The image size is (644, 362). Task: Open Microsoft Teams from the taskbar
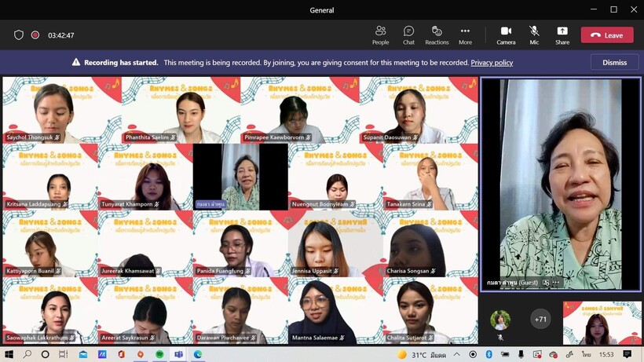click(x=179, y=355)
